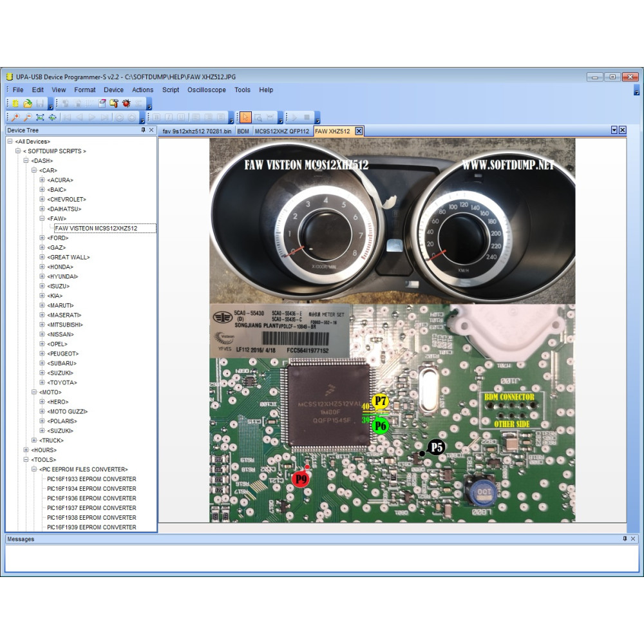644x644 pixels.
Task: Close the Device Tree panel
Action: tap(151, 130)
